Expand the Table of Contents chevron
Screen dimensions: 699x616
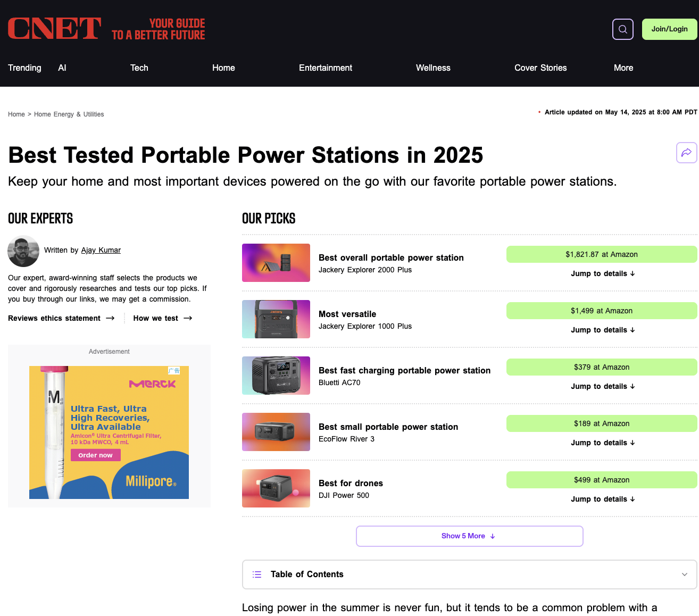(685, 575)
